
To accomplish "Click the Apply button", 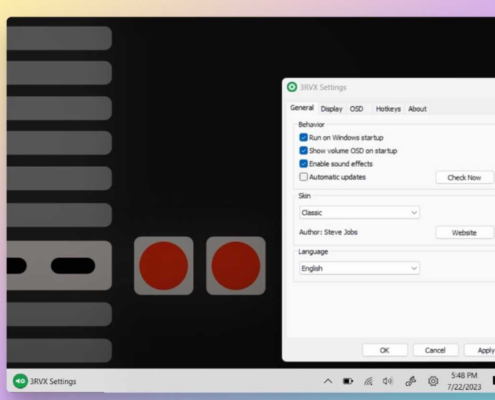I will 480,350.
